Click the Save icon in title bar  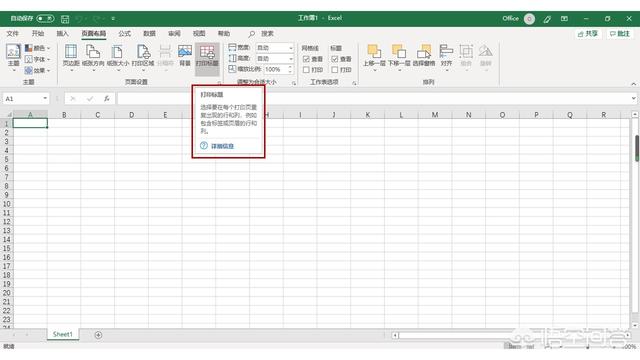coord(65,19)
